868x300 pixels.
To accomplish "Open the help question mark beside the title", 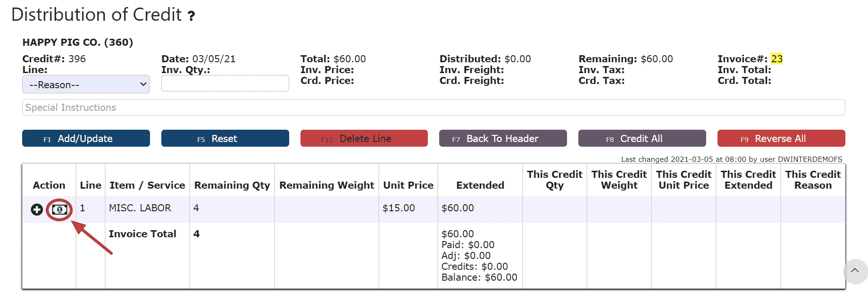I will (191, 16).
